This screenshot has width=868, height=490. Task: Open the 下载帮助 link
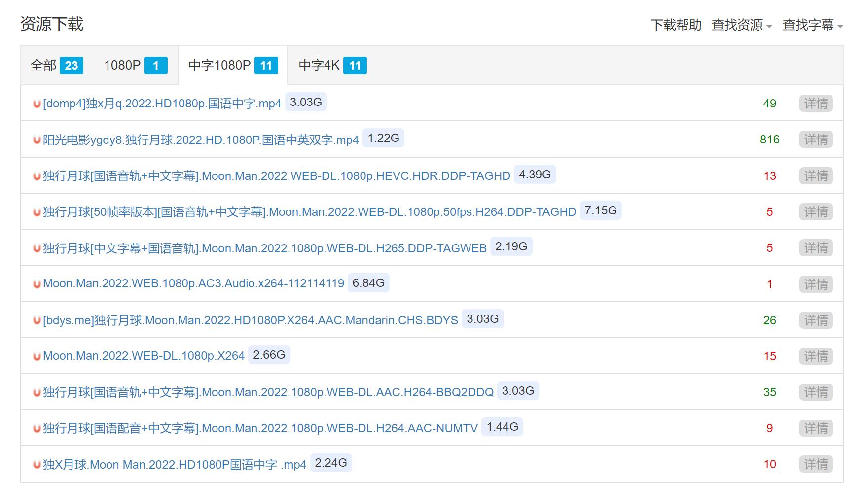pos(676,25)
